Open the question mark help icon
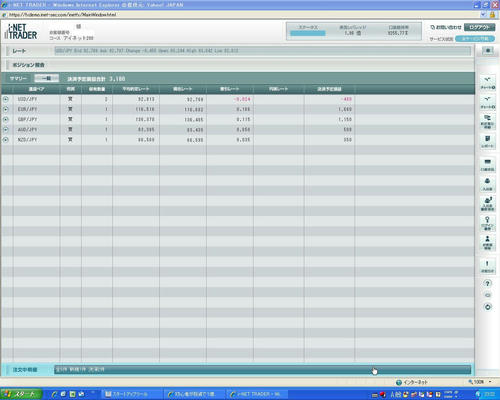Viewport: 500px width, 400px height. [487, 283]
